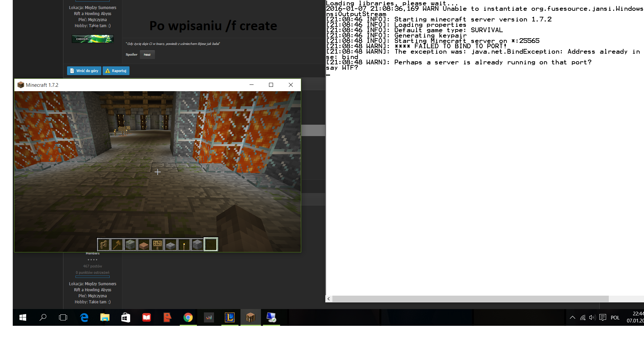This screenshot has width=644, height=362.
Task: Click the FAILED TO BIND TO PORT line
Action: coord(416,46)
